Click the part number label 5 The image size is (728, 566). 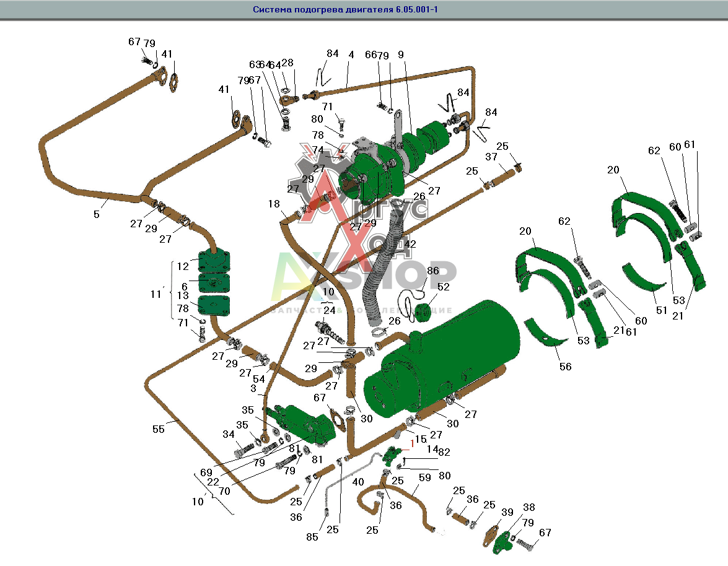coord(96,214)
